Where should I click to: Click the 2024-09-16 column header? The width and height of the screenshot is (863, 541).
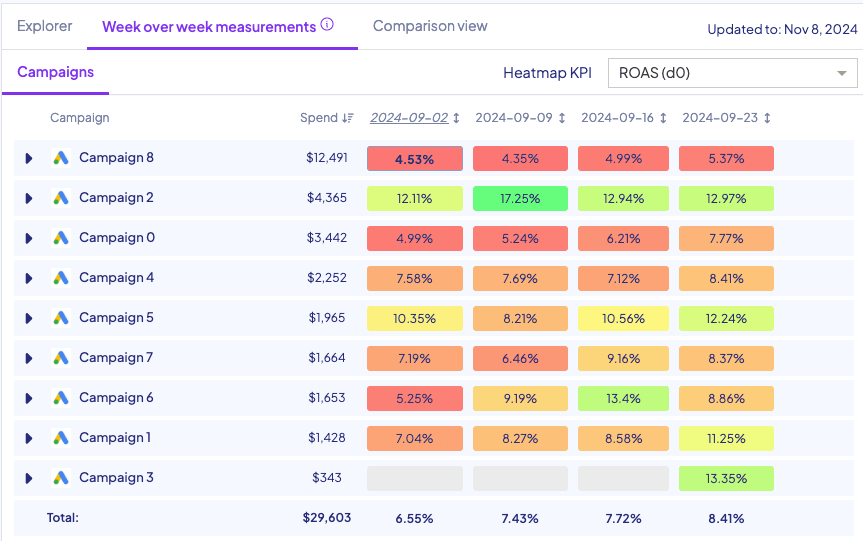(616, 118)
